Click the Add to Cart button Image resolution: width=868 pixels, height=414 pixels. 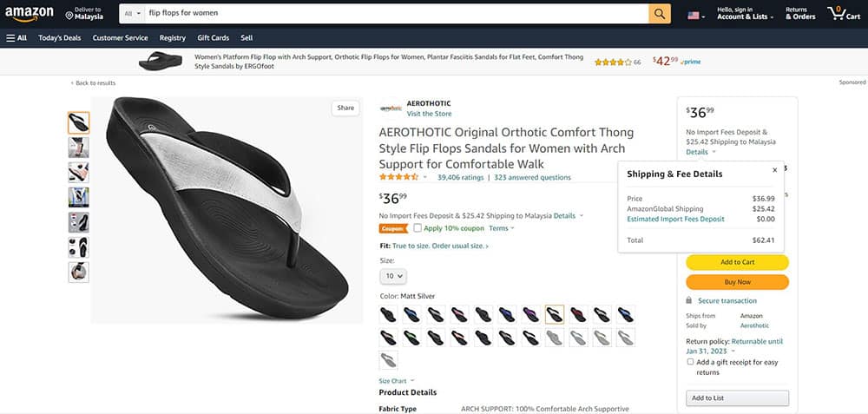click(737, 262)
